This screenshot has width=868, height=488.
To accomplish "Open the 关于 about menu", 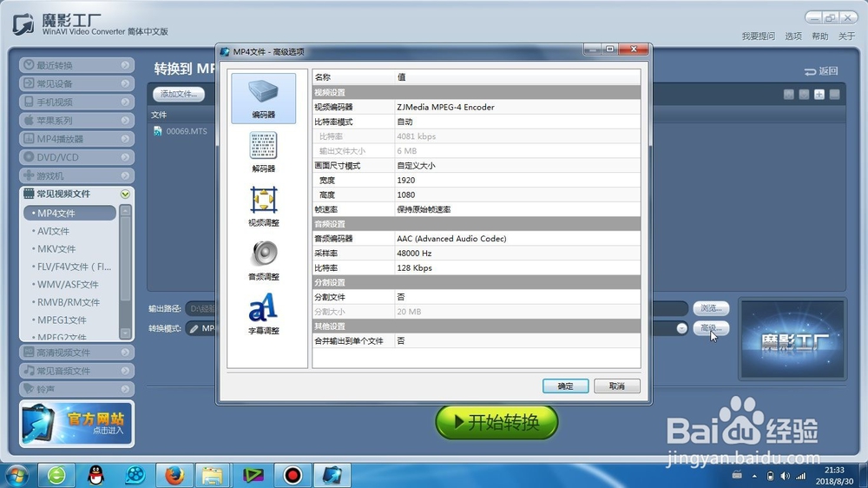I will (x=846, y=36).
